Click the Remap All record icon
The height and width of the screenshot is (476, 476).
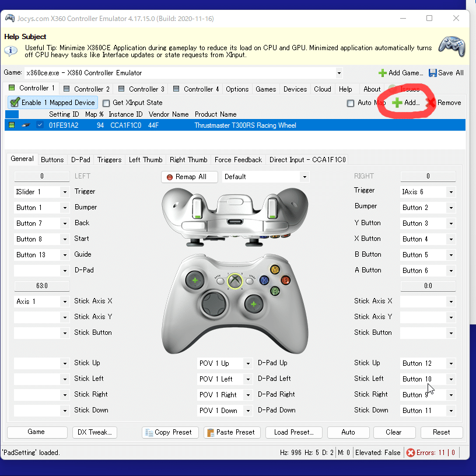pyautogui.click(x=170, y=177)
